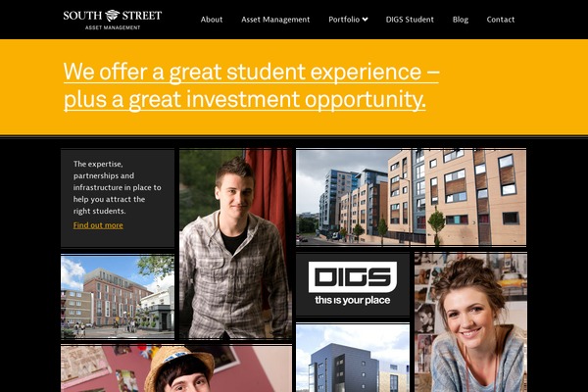Viewport: 588px width, 392px height.
Task: Open the red brick building street photo
Action: click(x=118, y=297)
